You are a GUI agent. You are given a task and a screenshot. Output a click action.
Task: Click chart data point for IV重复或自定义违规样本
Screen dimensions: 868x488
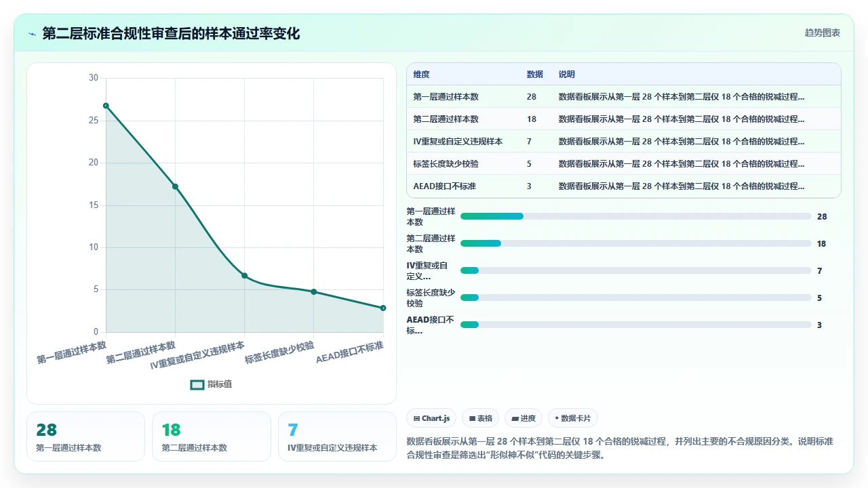click(x=244, y=276)
